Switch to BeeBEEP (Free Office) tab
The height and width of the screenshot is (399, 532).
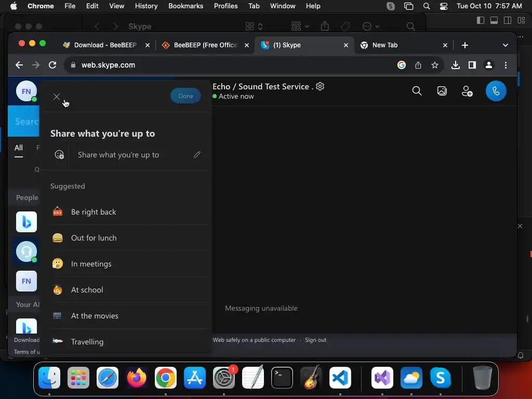pyautogui.click(x=205, y=45)
